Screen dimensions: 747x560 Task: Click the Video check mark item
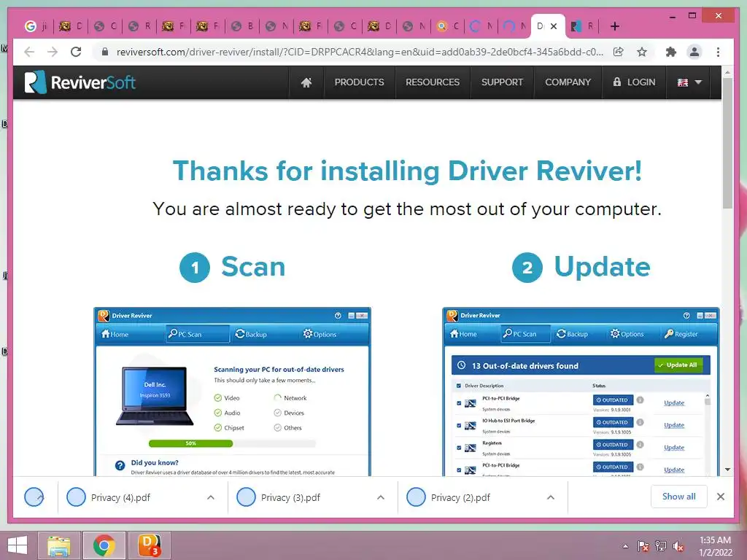(x=227, y=397)
